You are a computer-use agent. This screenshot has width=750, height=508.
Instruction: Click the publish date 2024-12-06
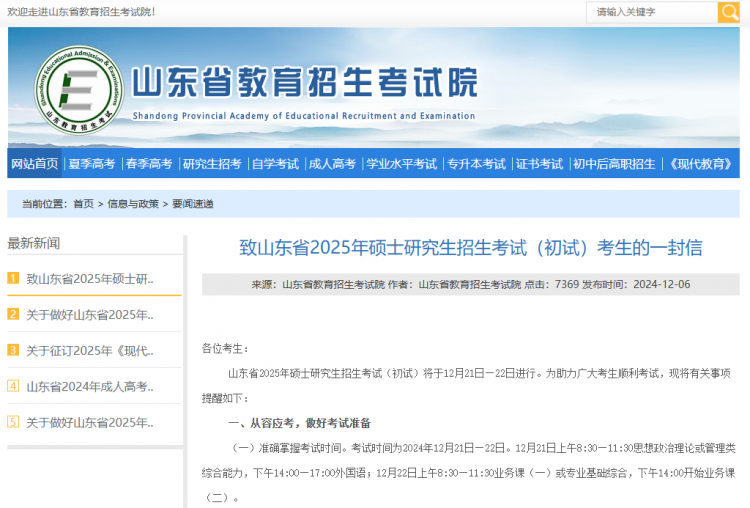pos(662,284)
